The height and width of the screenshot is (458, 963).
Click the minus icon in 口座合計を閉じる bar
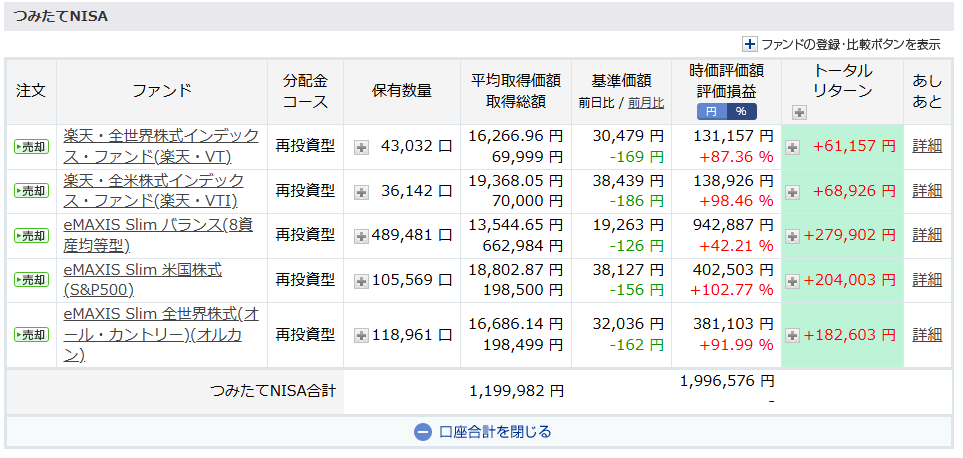(422, 432)
